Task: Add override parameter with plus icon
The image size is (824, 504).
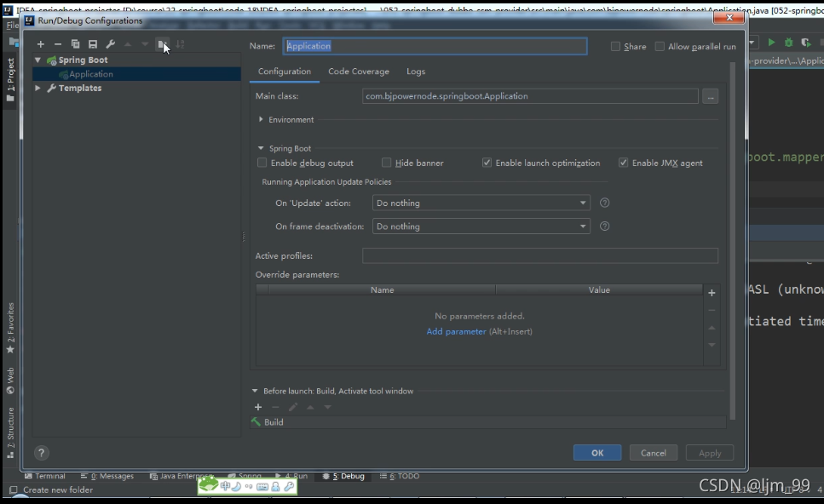Action: pyautogui.click(x=712, y=293)
